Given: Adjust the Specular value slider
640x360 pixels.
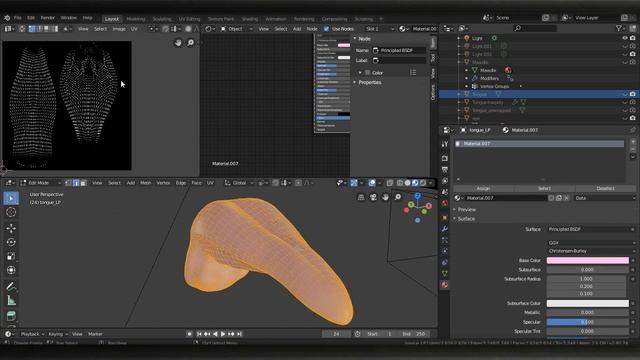Looking at the screenshot, I should (x=587, y=322).
